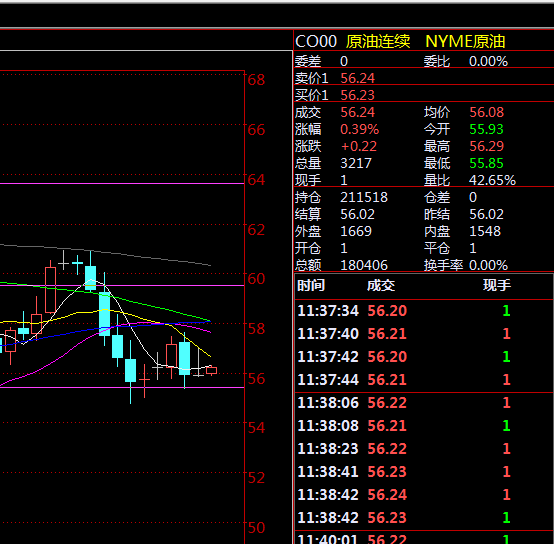This screenshot has height=544, width=554.
Task: Click the CO00 contract code in the header
Action: 316,42
